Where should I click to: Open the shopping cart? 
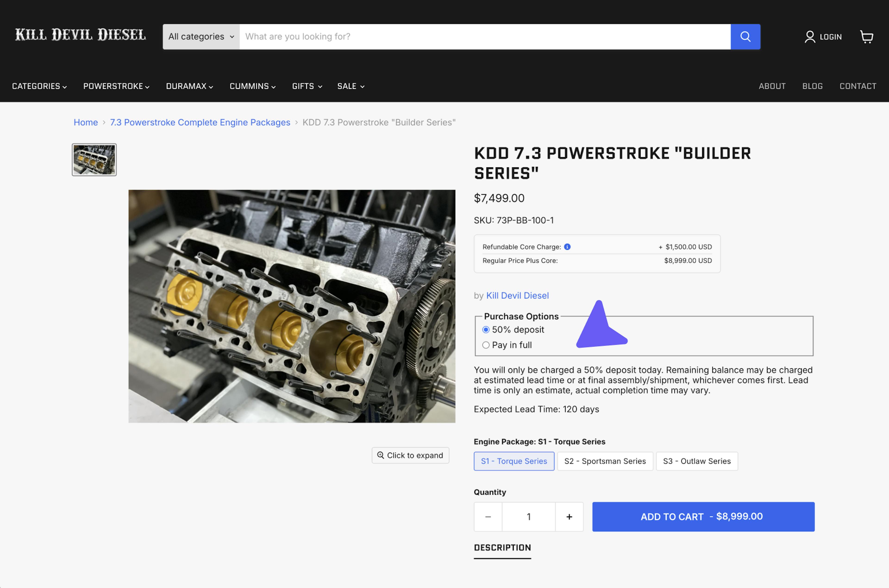[867, 36]
